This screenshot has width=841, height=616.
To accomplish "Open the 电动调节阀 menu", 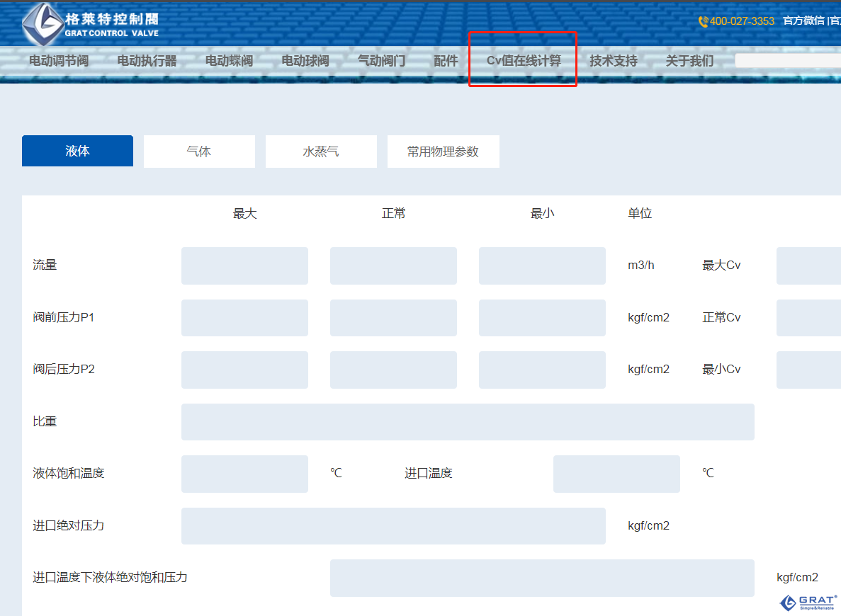I will [x=59, y=61].
